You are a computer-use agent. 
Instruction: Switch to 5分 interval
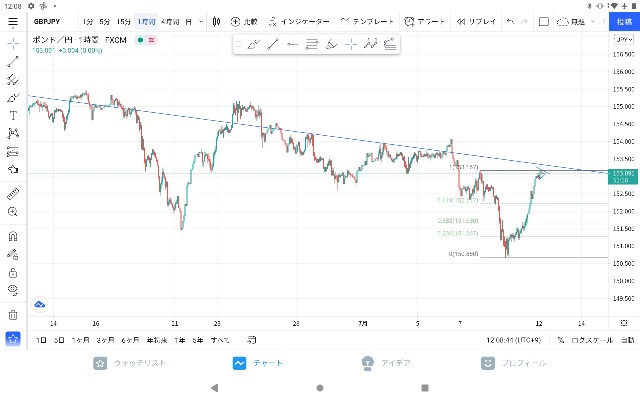(104, 22)
